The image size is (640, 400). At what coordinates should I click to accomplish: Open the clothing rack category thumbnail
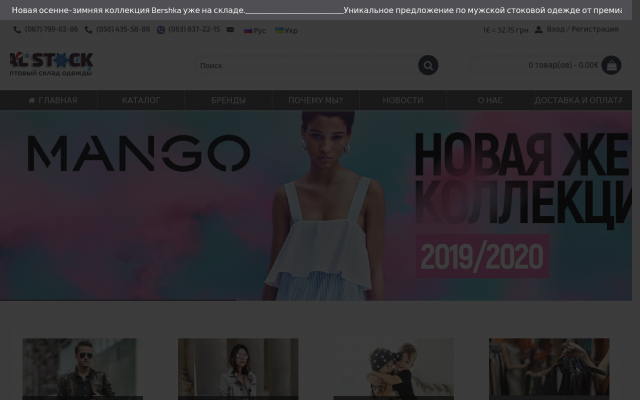click(x=549, y=369)
